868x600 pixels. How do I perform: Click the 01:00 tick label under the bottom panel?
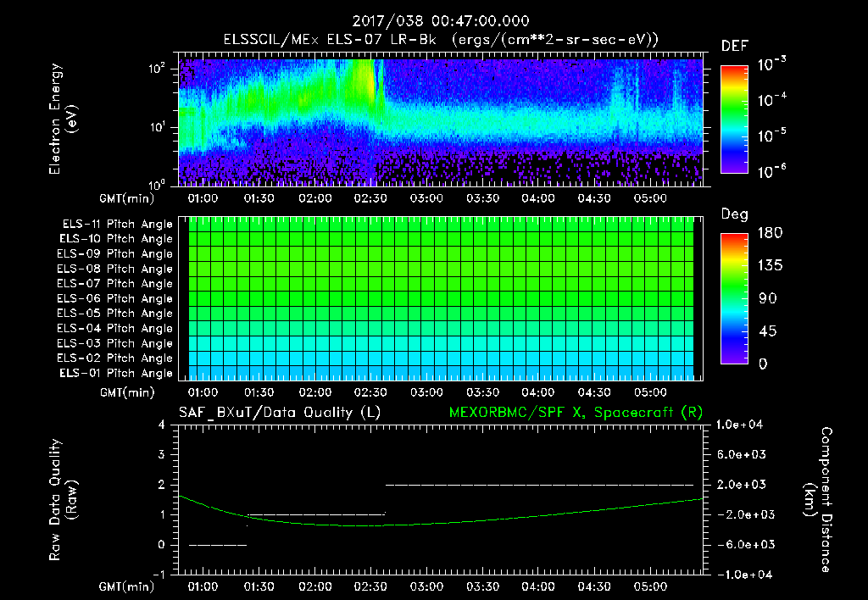click(203, 586)
